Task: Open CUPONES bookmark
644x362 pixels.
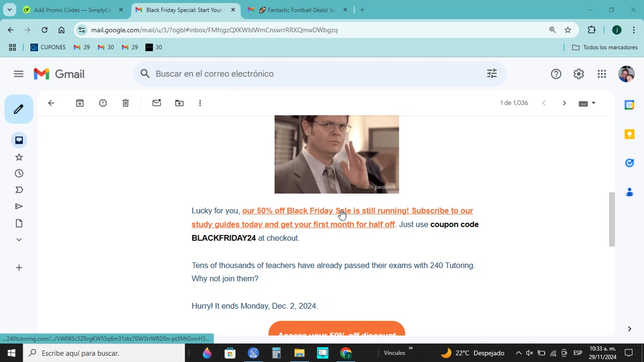Action: point(48,47)
